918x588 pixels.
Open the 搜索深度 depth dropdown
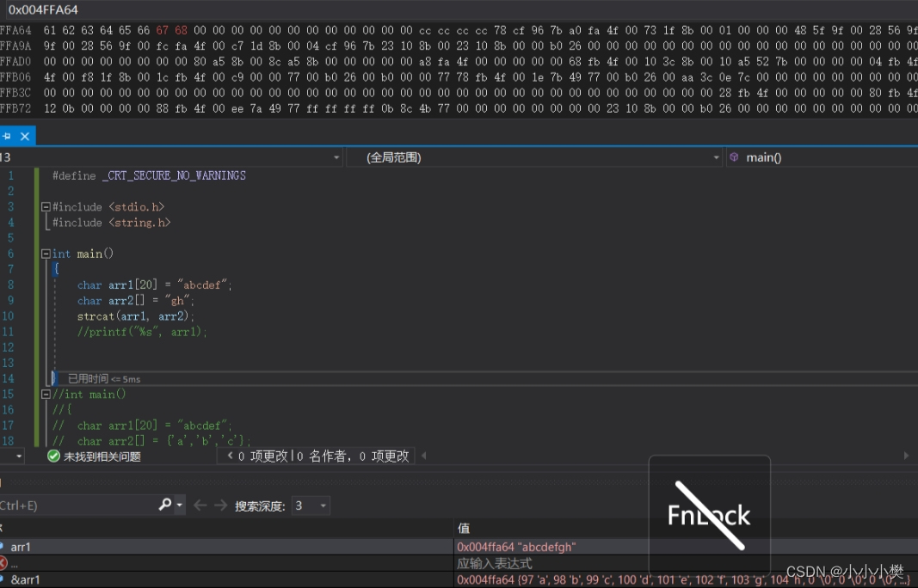click(311, 505)
